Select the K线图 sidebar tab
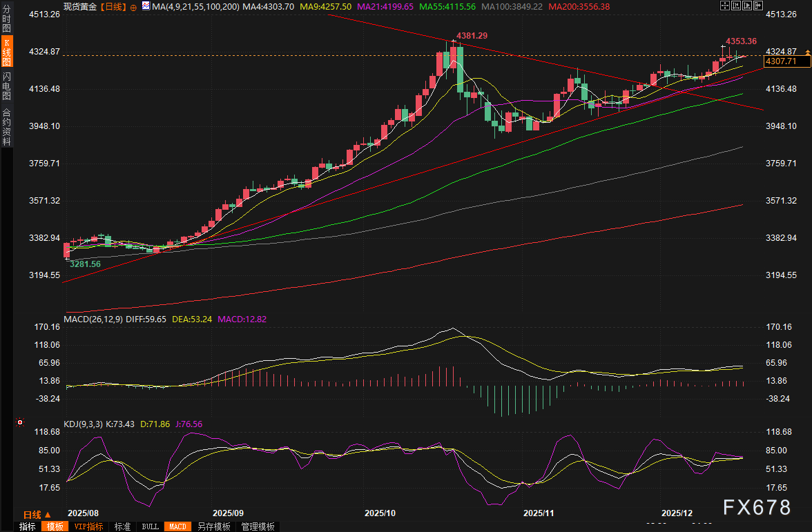 pyautogui.click(x=6, y=52)
